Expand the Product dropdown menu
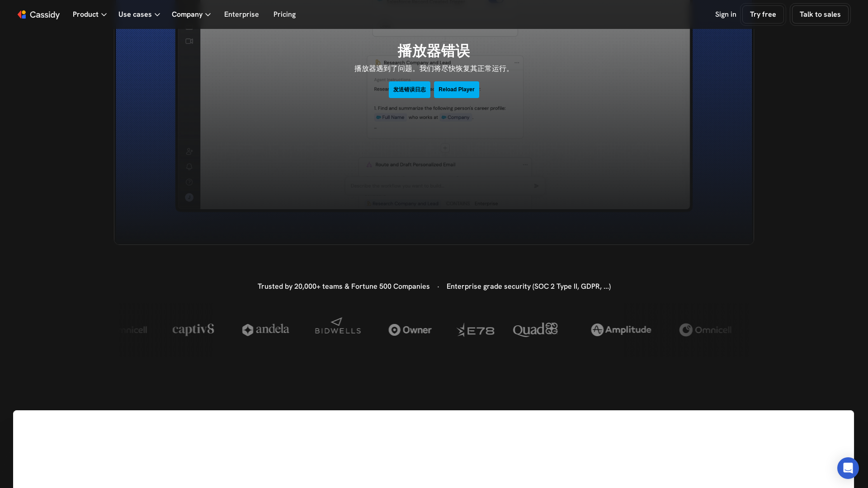 [x=90, y=14]
